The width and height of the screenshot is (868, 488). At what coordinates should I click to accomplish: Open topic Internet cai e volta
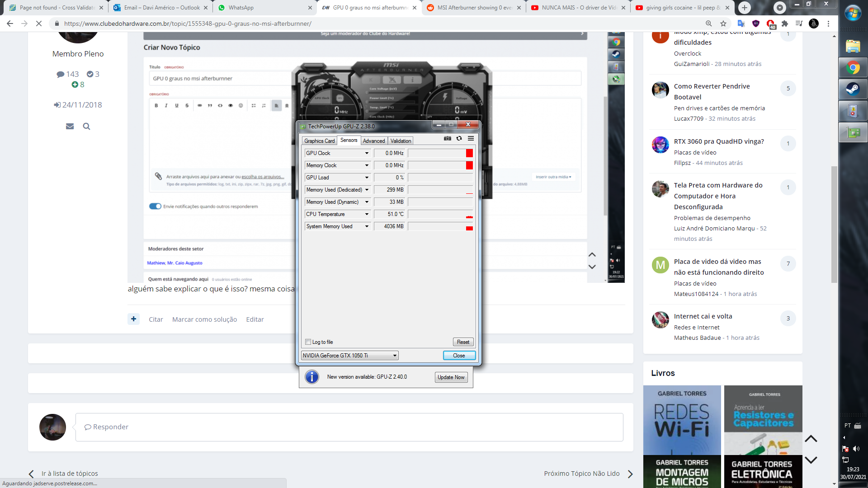[703, 316]
